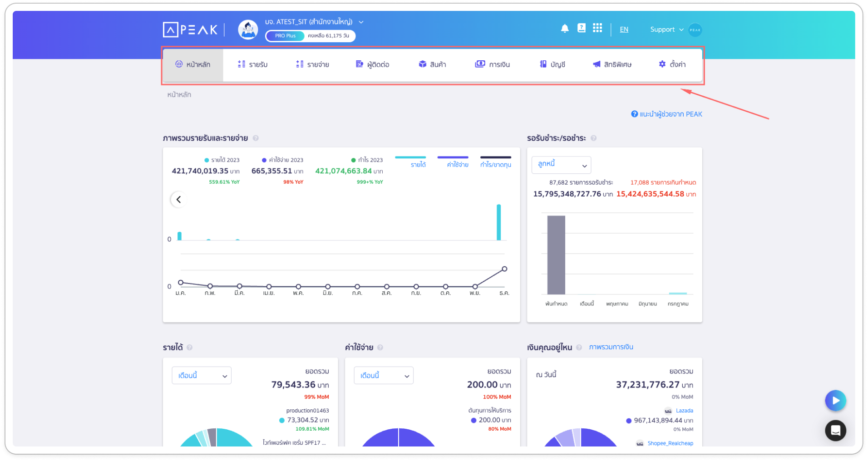Click แนะนำผู้ช่วยจาก PEAK link
The height and width of the screenshot is (461, 868).
(x=671, y=114)
